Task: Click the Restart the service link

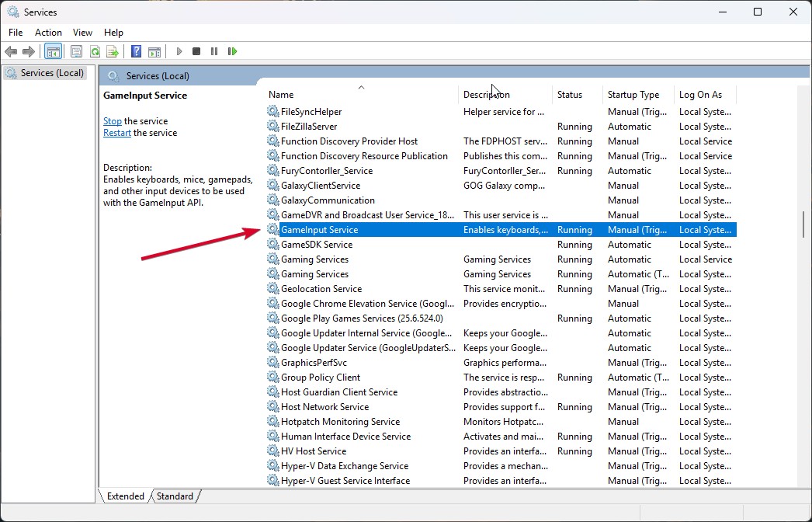Action: [x=116, y=132]
